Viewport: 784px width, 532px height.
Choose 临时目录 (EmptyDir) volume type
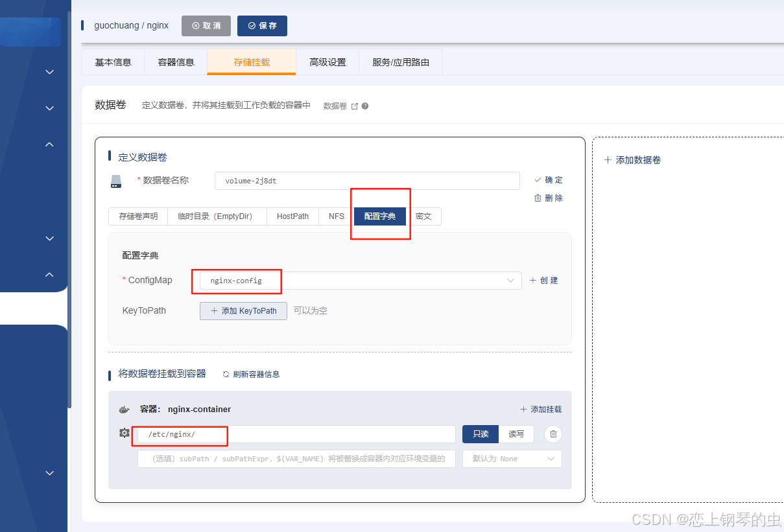217,216
